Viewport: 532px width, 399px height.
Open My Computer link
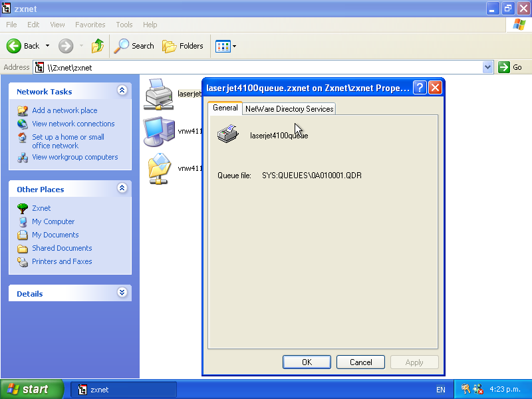(x=53, y=221)
